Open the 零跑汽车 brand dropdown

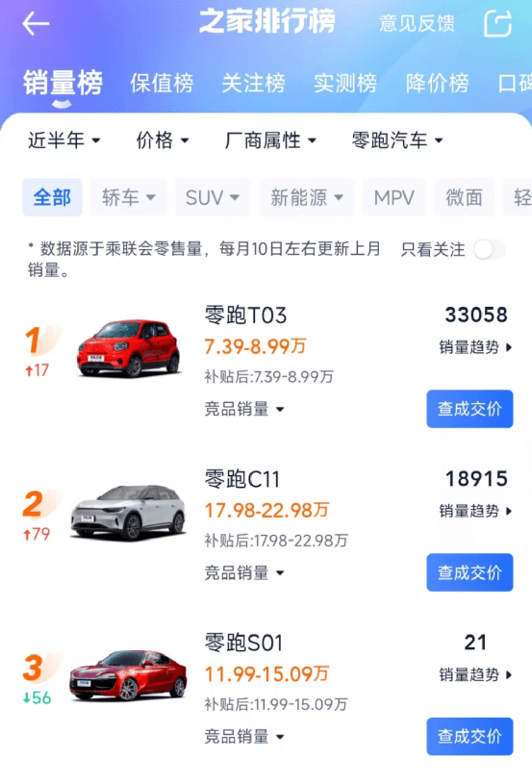coord(397,140)
